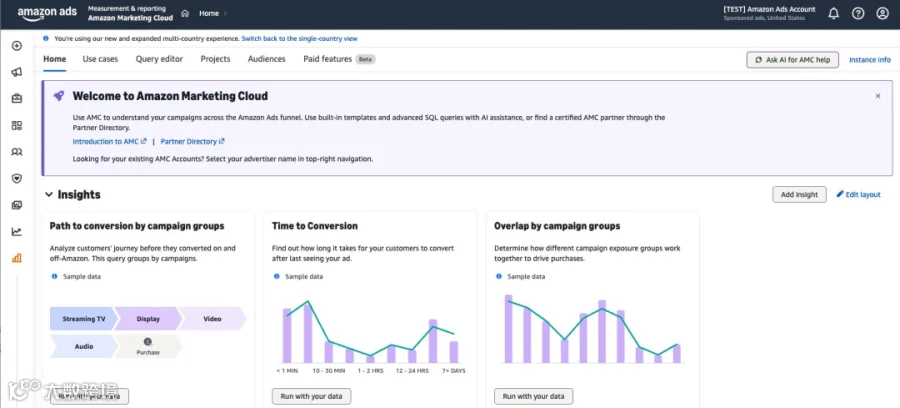Click Sample data info icon under Overlap card
Viewport: 900px width, 408px height.
(x=499, y=277)
